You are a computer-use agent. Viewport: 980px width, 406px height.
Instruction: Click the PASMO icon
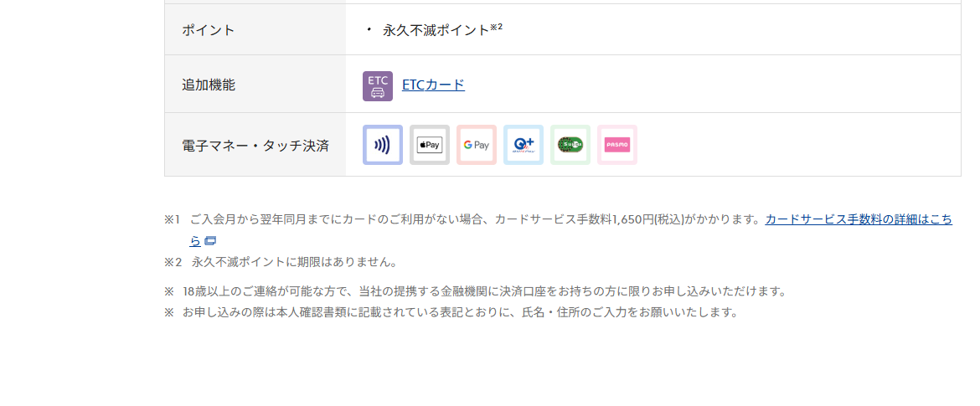coord(616,145)
